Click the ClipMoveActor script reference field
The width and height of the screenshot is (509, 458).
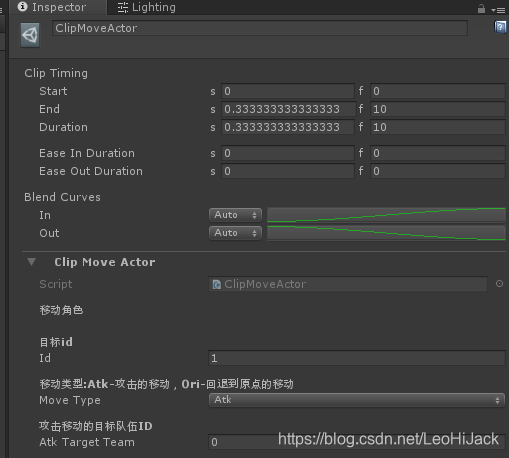[x=348, y=284]
